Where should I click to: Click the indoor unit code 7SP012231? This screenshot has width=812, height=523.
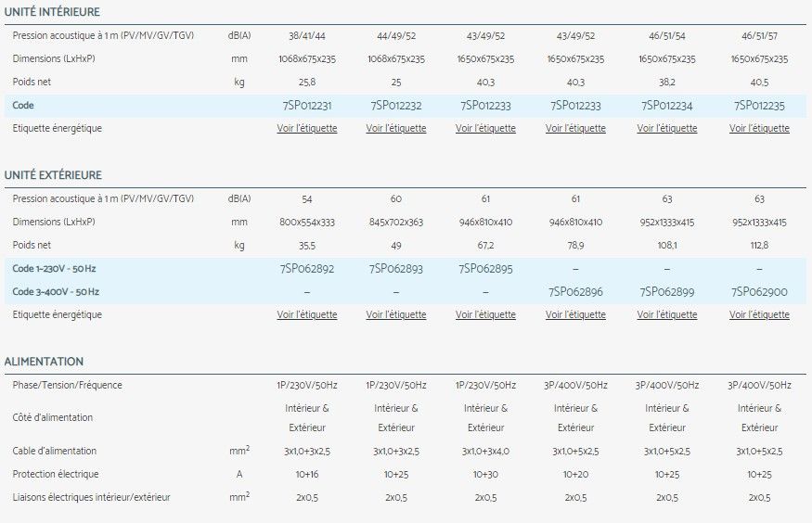coord(306,106)
